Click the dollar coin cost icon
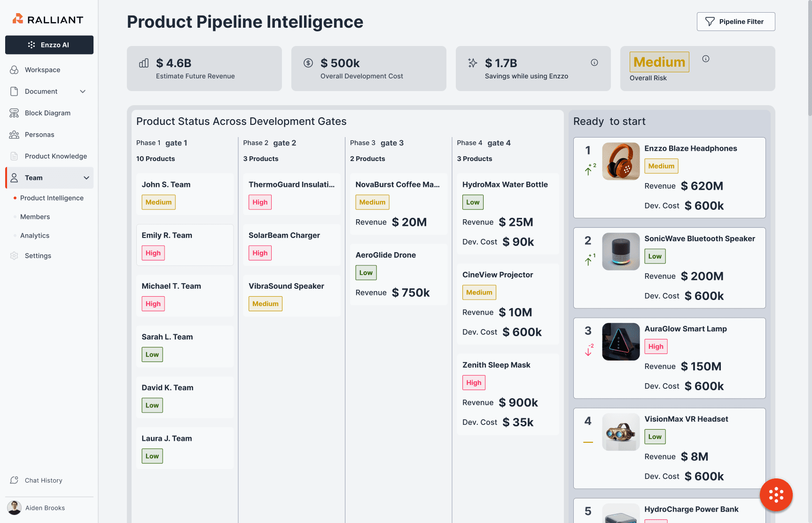This screenshot has width=812, height=523. [308, 63]
